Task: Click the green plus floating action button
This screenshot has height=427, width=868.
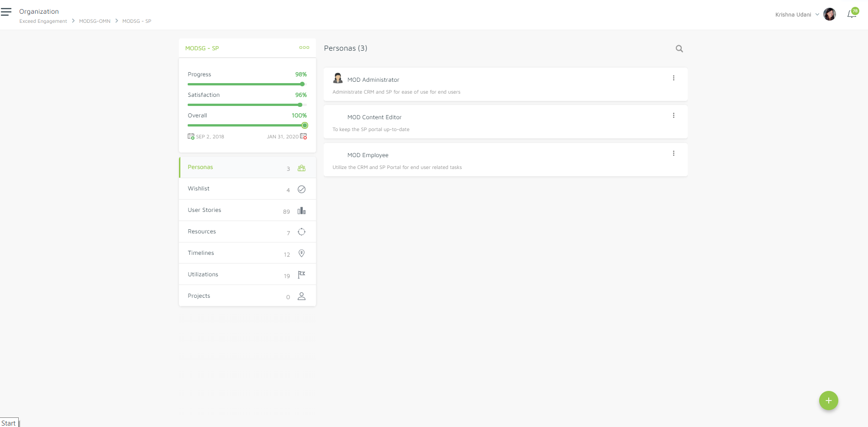Action: click(x=828, y=401)
